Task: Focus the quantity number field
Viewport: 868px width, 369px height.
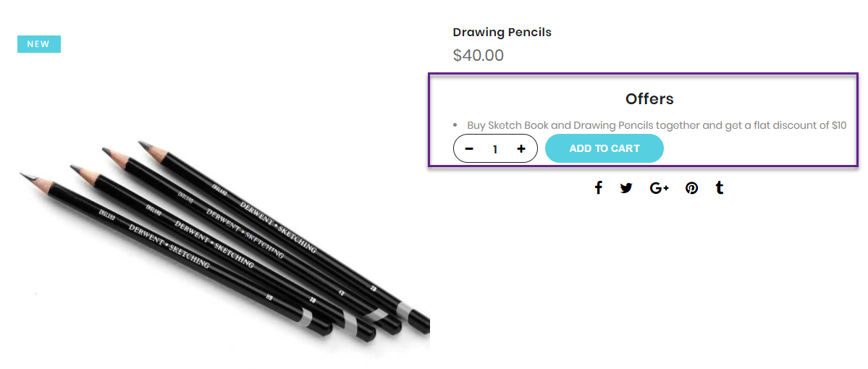Action: coord(495,149)
